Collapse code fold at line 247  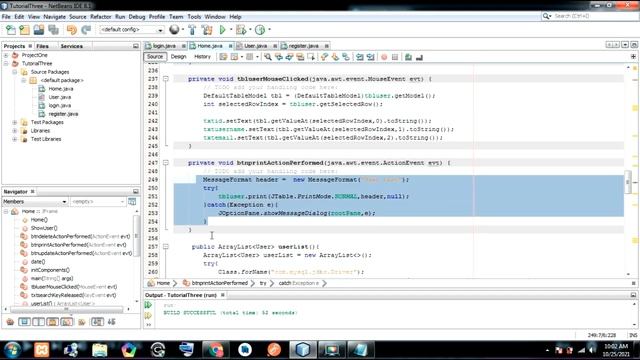pos(166,163)
